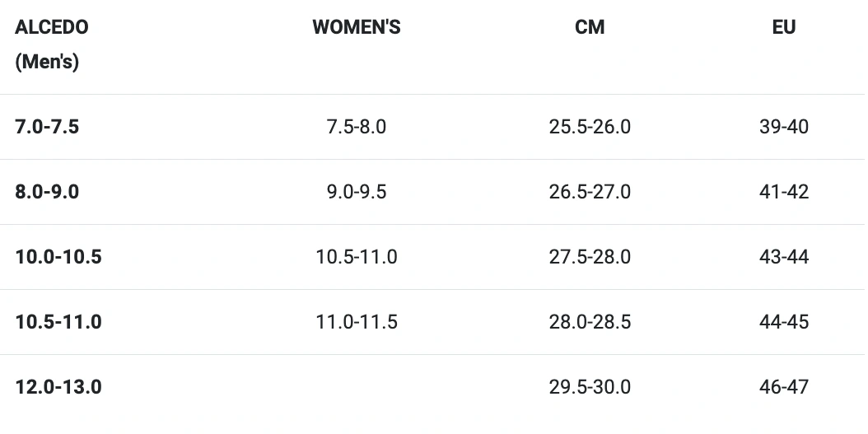Click women's size 7.5-8.0 cell
Screen dimensions: 868x434
coord(357,127)
